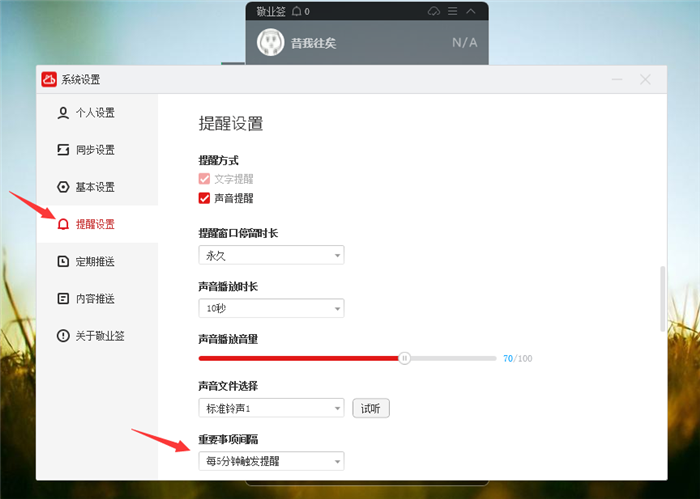Click the clock icon beside 定期推送

click(63, 261)
